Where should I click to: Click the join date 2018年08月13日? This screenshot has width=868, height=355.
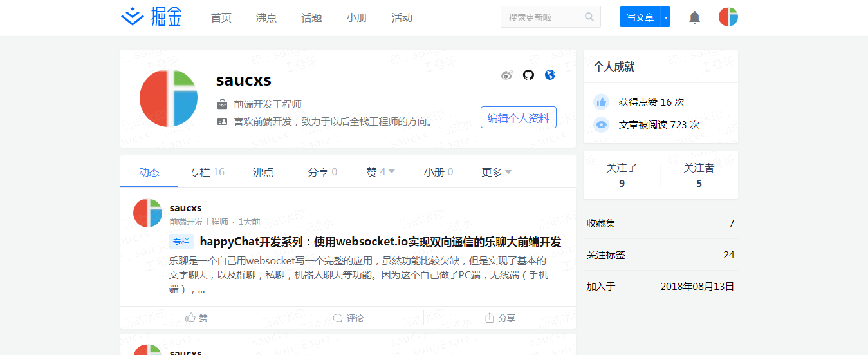697,286
